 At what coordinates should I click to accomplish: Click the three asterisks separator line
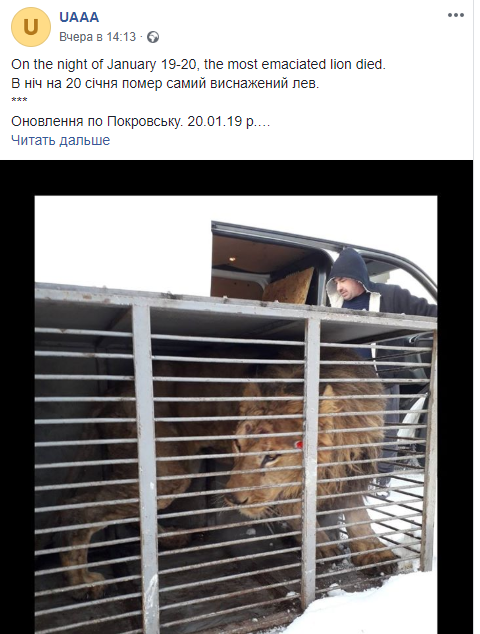coord(19,100)
